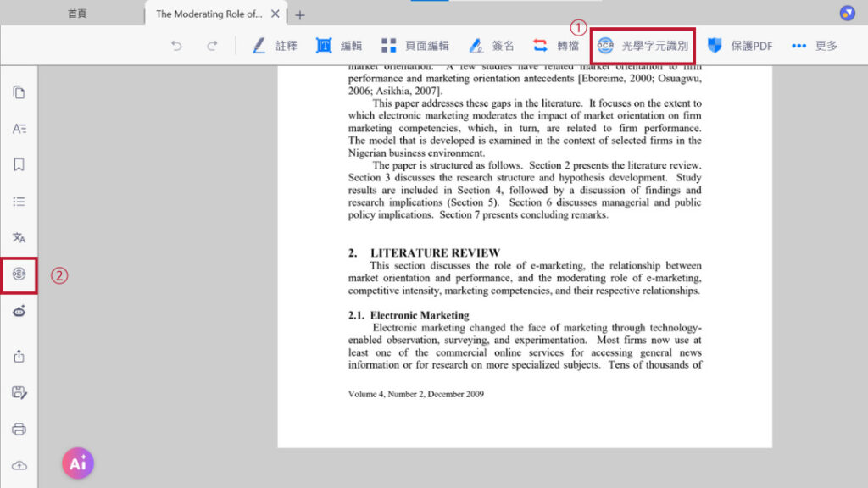
Task: Close the 'The Moderating Role of...' tab
Action: pos(275,14)
